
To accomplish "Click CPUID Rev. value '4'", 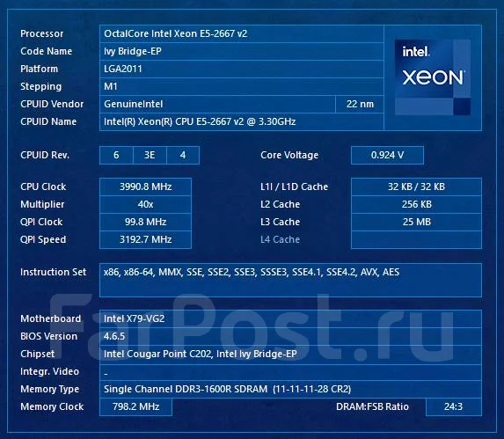I will point(183,155).
